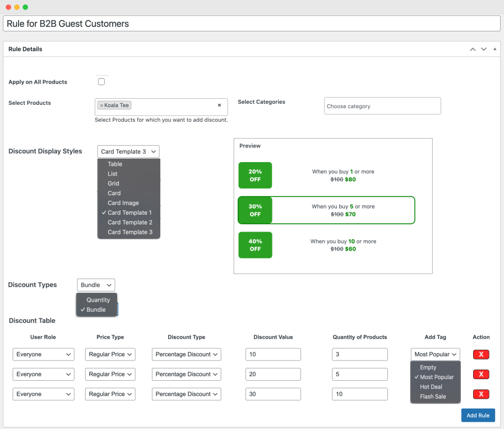Image resolution: width=504 pixels, height=429 pixels.
Task: Collapse the Rule Details panel
Action: click(x=494, y=49)
